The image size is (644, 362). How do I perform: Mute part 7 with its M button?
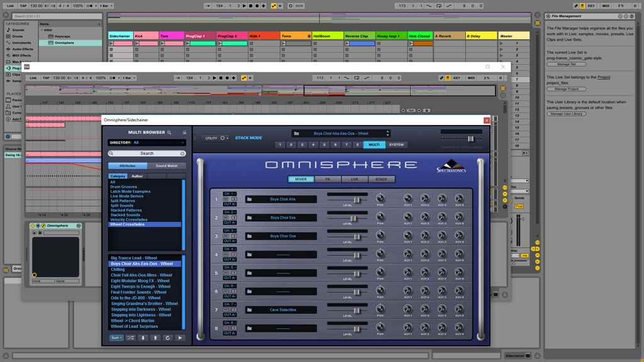click(x=226, y=309)
